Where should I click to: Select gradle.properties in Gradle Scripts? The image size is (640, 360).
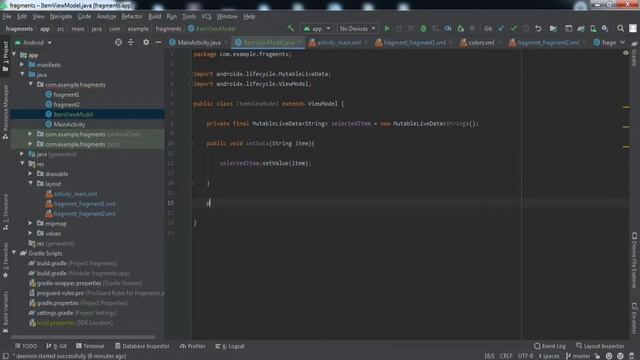click(x=78, y=303)
